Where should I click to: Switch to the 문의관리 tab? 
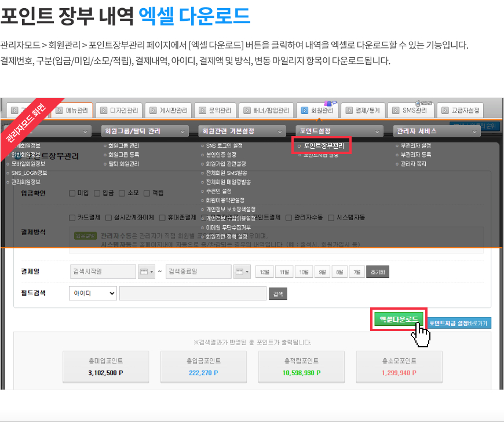pyautogui.click(x=215, y=111)
